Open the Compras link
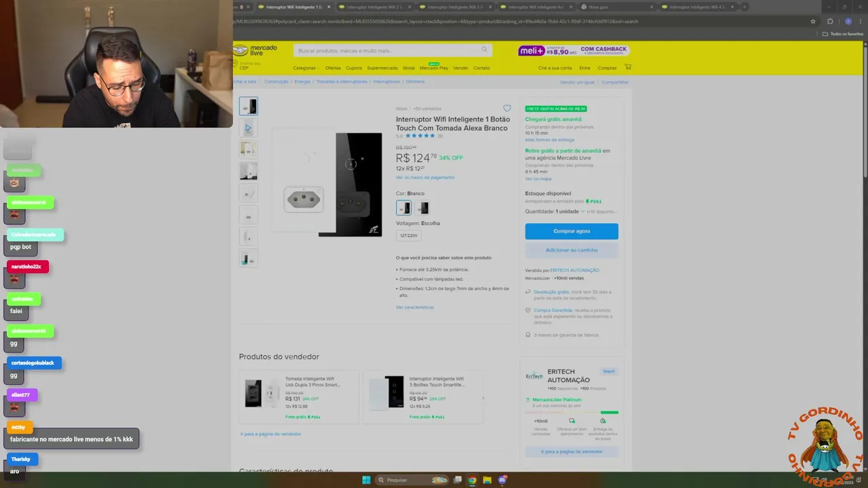This screenshot has width=868, height=488. point(607,68)
